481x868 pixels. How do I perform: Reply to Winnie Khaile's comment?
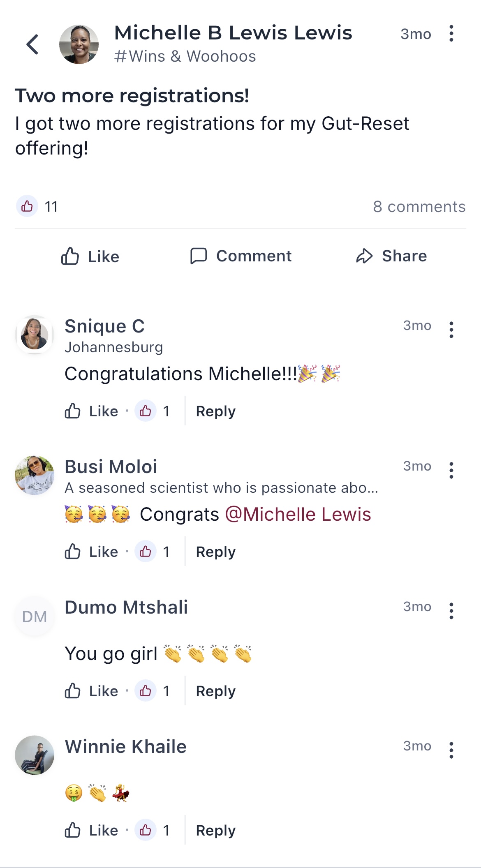[x=215, y=830]
